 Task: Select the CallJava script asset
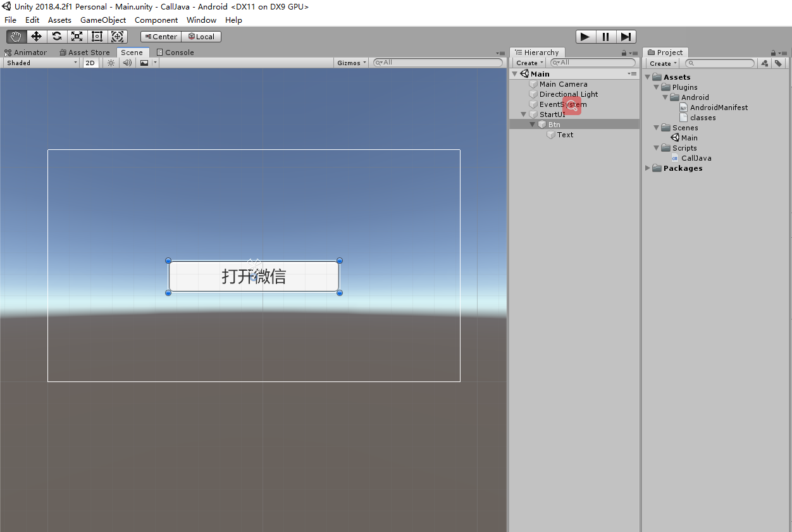click(x=696, y=158)
